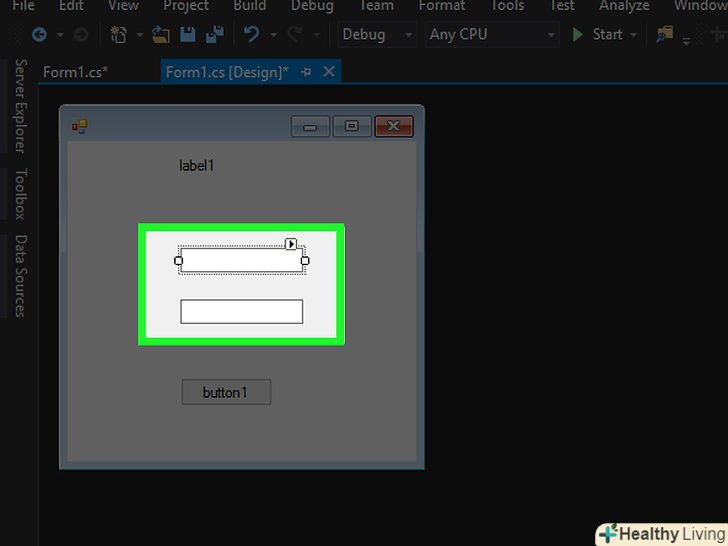This screenshot has height=546, width=728.
Task: Click the designer form maximize button
Action: (x=352, y=126)
